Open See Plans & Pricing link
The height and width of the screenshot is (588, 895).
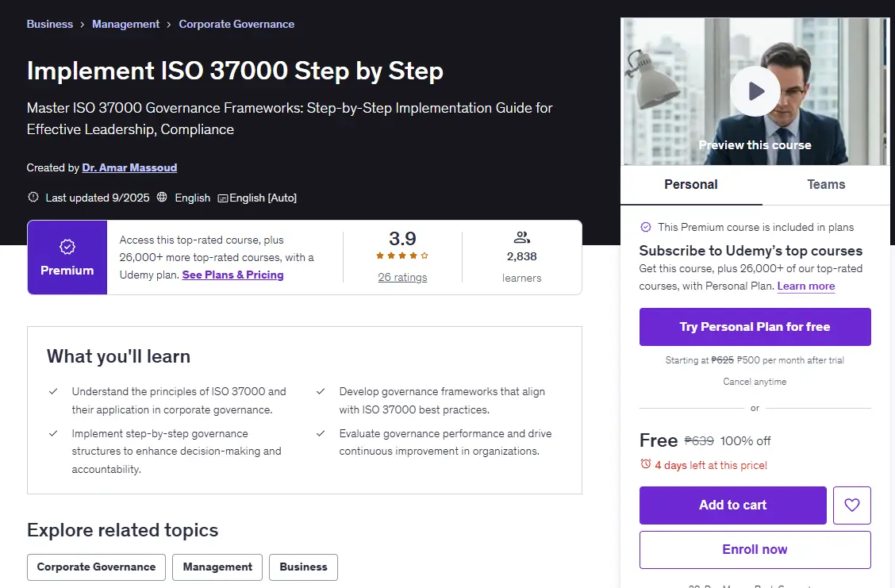click(233, 275)
